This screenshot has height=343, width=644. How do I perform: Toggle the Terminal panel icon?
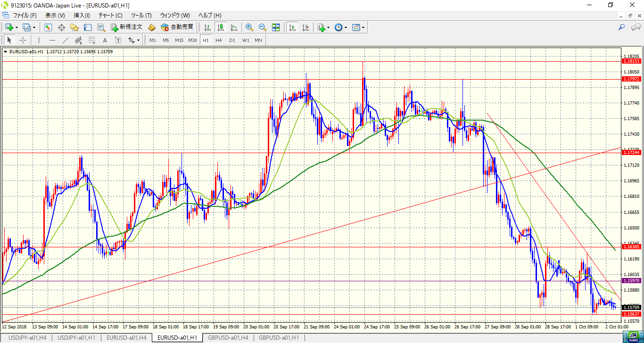click(87, 27)
